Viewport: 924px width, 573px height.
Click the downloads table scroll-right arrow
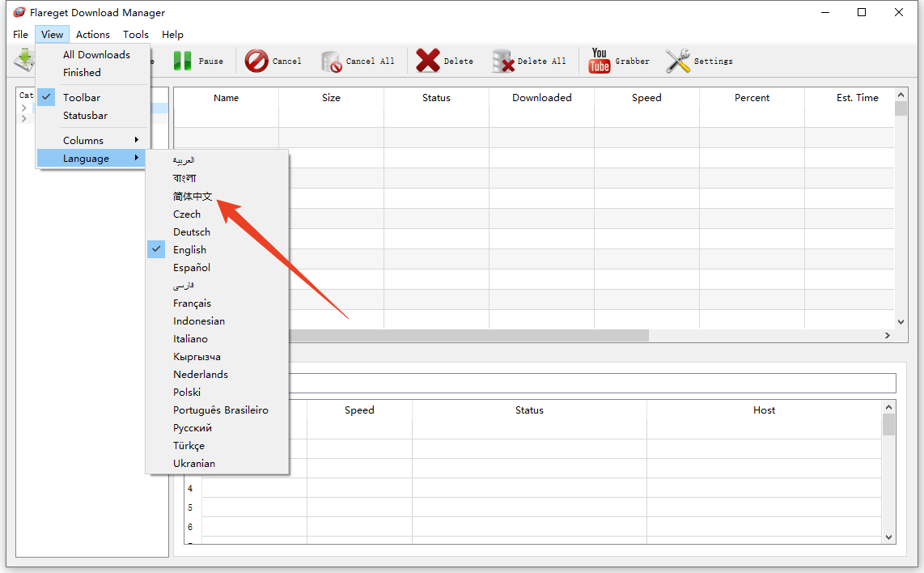tap(888, 335)
